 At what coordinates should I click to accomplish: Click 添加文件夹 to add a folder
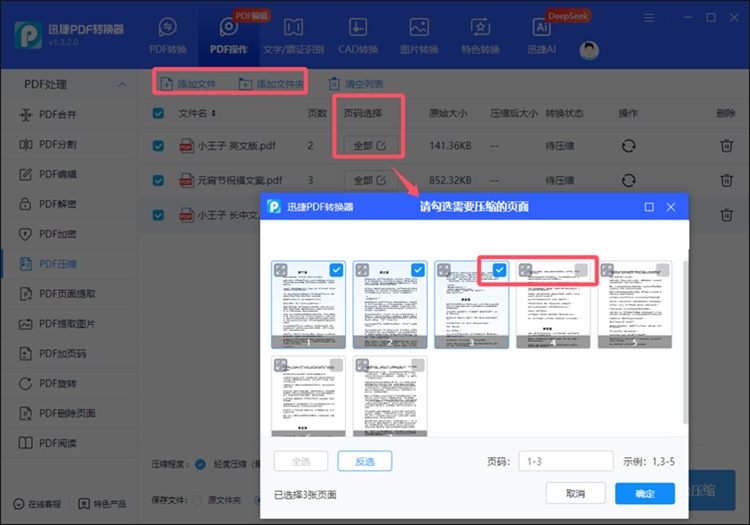coord(271,84)
